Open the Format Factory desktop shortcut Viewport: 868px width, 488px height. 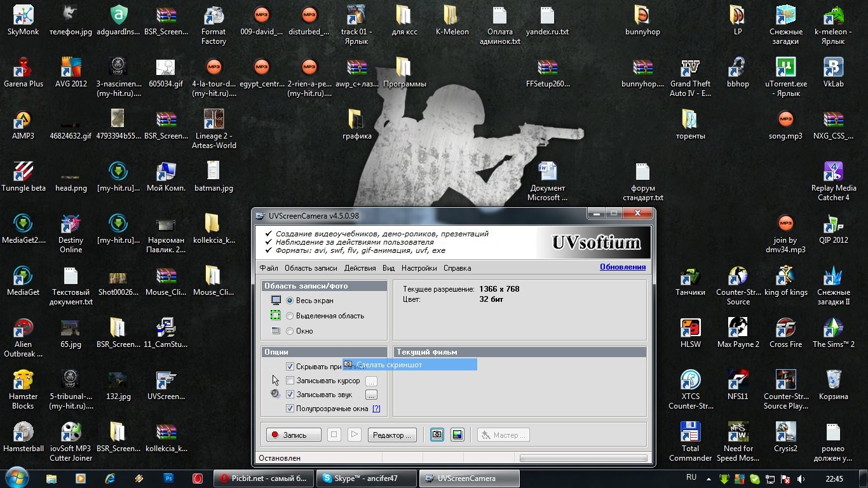(214, 25)
